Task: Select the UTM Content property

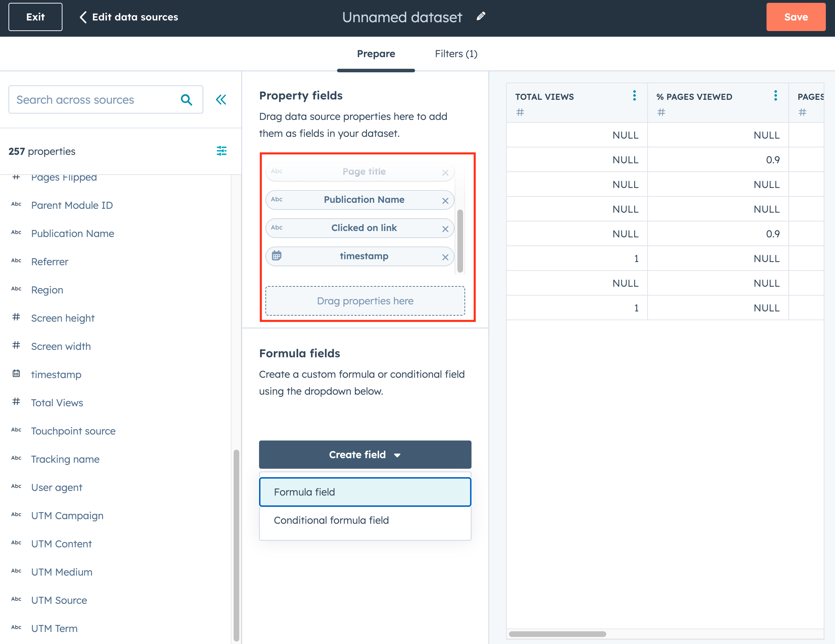Action: pyautogui.click(x=61, y=544)
